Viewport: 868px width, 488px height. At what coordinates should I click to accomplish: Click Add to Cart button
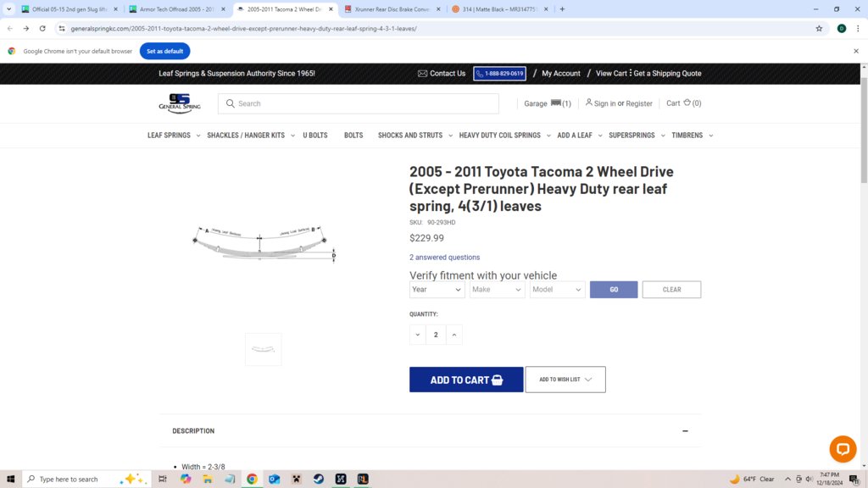coord(466,380)
